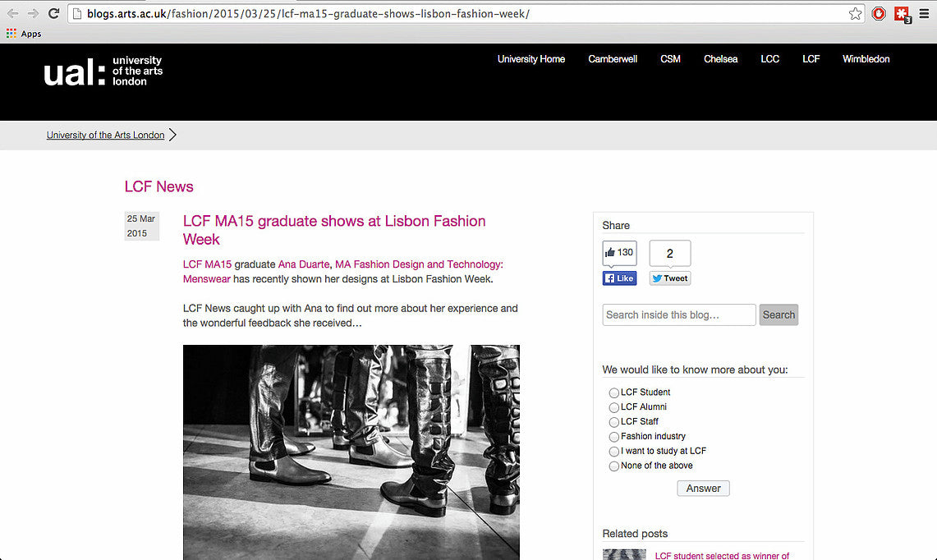The image size is (937, 560).
Task: Click the Facebook Like button
Action: point(619,278)
